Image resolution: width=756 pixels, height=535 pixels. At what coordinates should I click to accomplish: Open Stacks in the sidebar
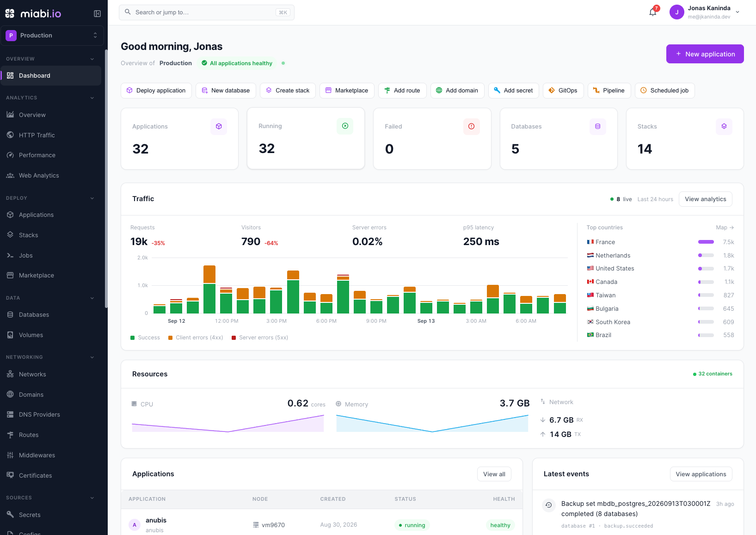click(51, 235)
